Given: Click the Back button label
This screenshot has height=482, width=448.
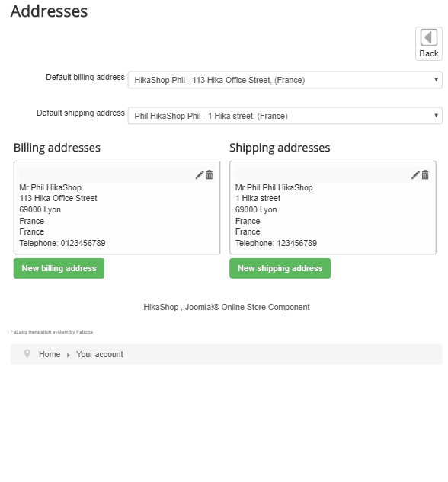Looking at the screenshot, I should pos(429,53).
